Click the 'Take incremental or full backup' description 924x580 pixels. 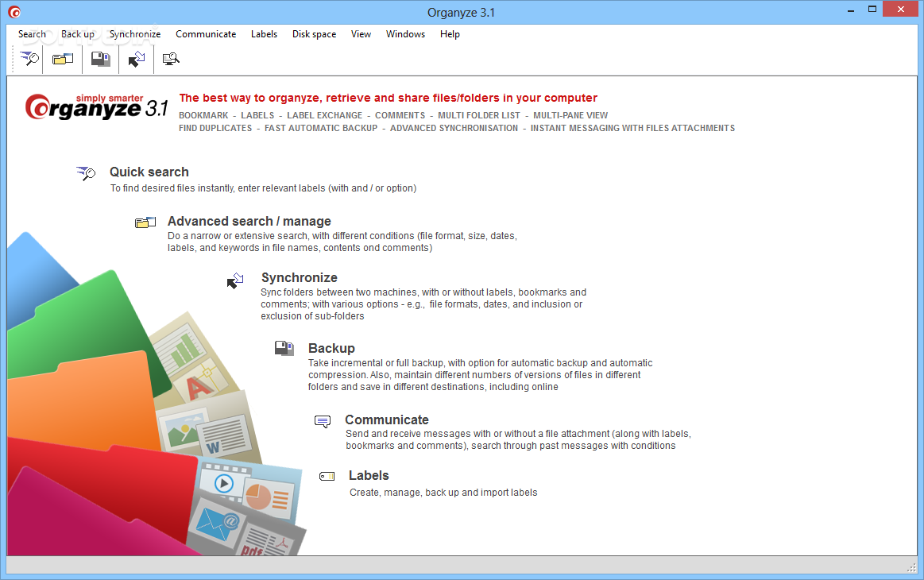pyautogui.click(x=480, y=375)
